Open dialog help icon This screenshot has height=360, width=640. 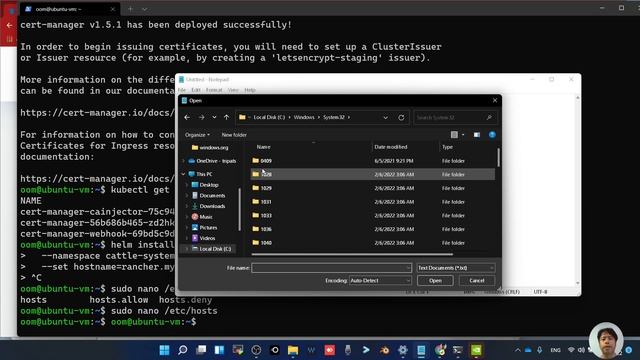click(492, 135)
